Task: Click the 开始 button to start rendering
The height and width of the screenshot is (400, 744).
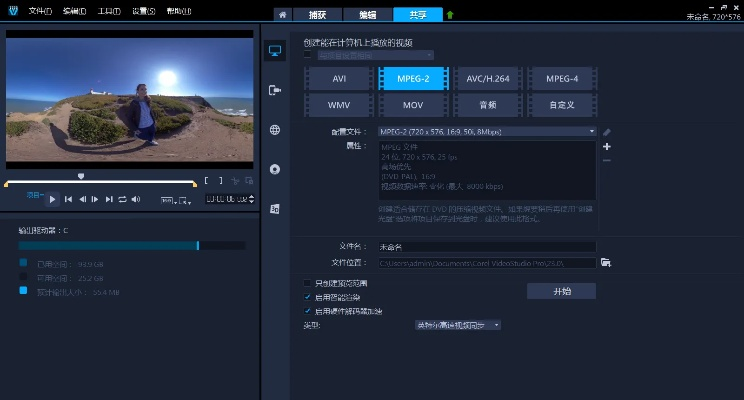Action: click(x=561, y=291)
